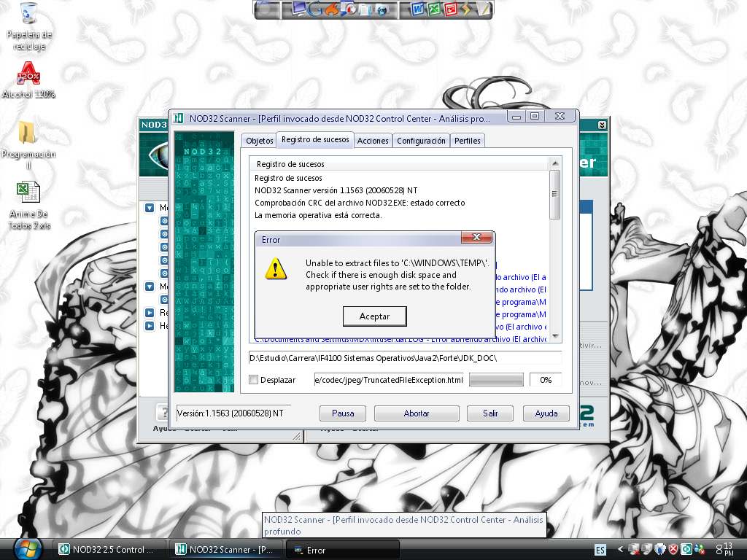
Task: Click the current folder path field
Action: (404, 357)
